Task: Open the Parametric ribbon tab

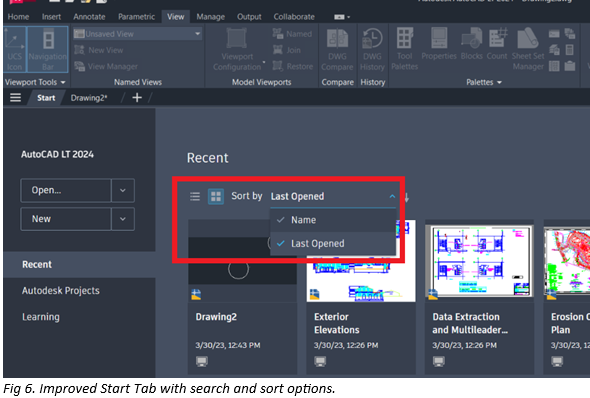Action: 136,17
